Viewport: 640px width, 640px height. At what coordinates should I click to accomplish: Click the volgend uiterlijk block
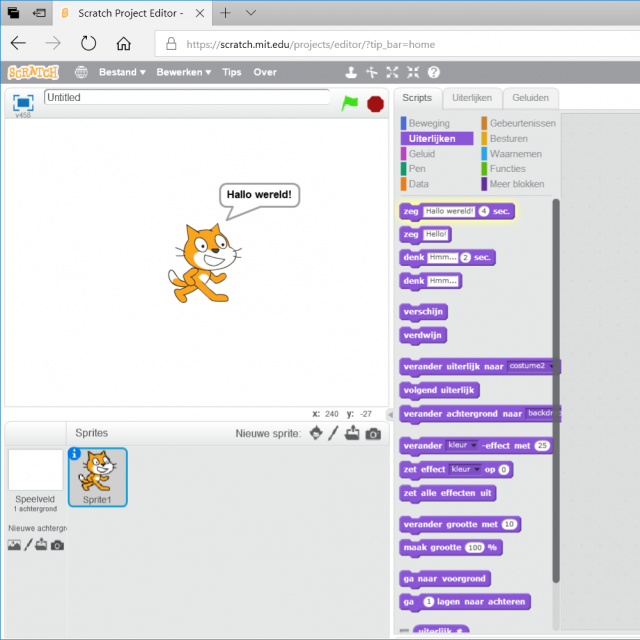(439, 390)
